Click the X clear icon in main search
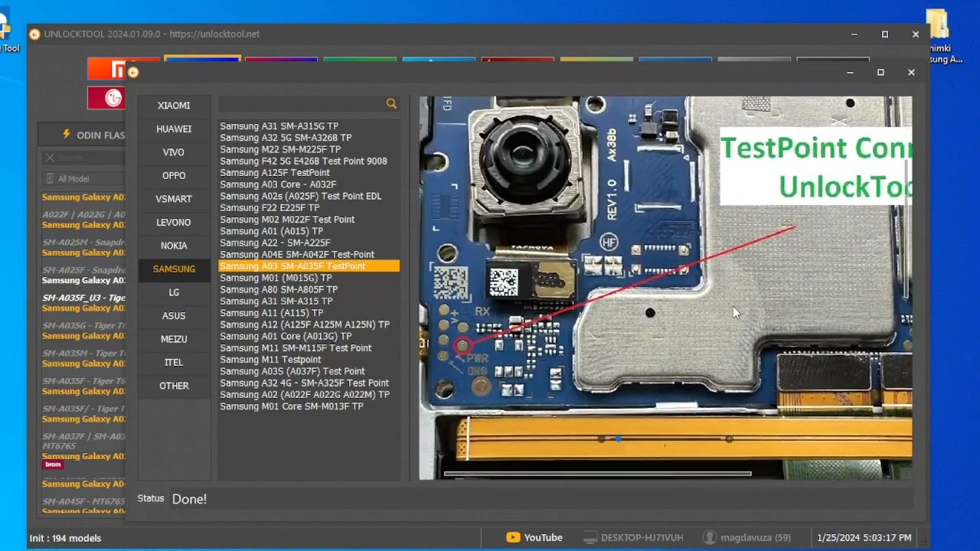The image size is (980, 551). click(x=50, y=158)
